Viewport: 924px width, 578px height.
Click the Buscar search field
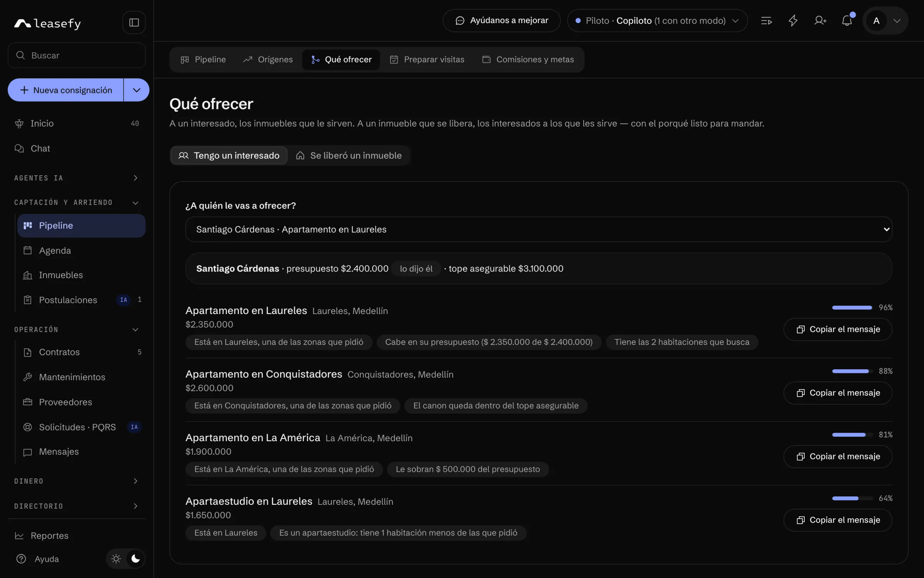point(77,55)
